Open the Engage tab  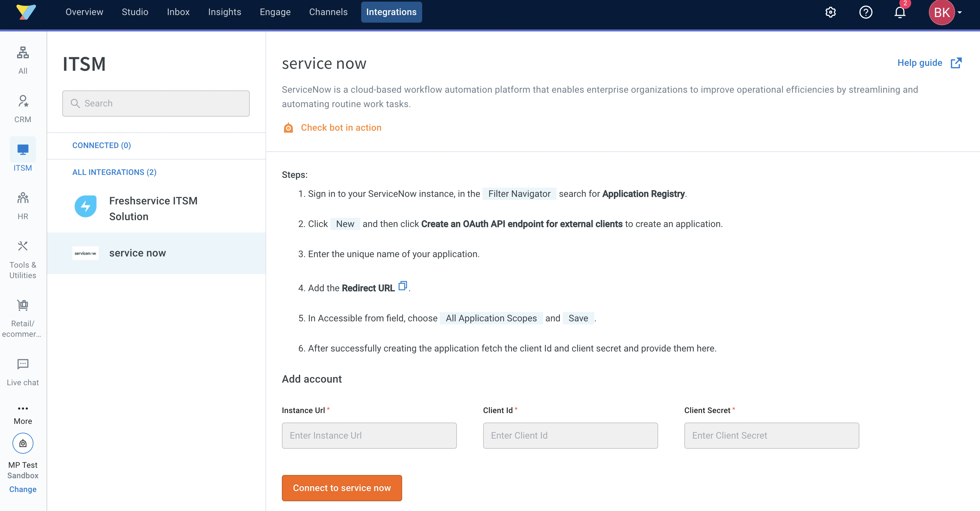click(x=275, y=12)
